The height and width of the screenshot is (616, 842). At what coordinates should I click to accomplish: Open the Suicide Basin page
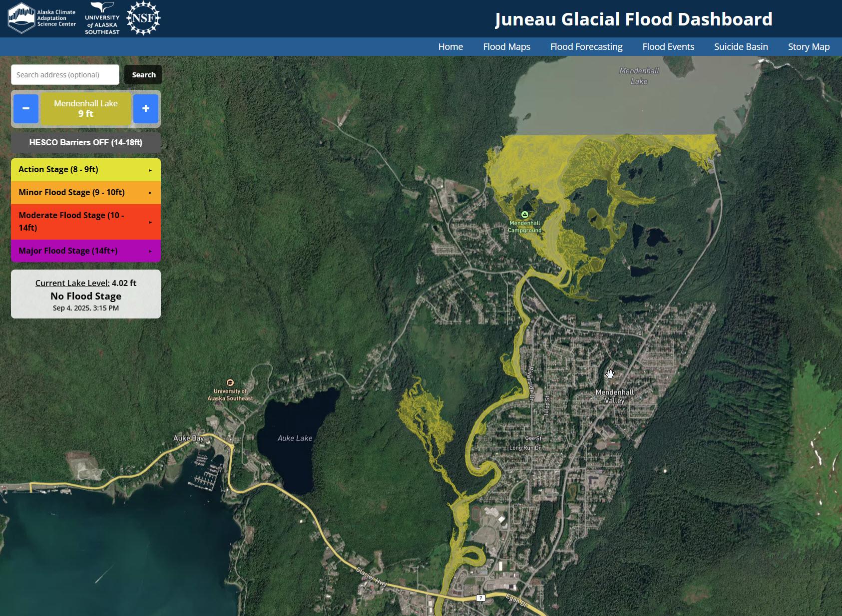pos(741,47)
